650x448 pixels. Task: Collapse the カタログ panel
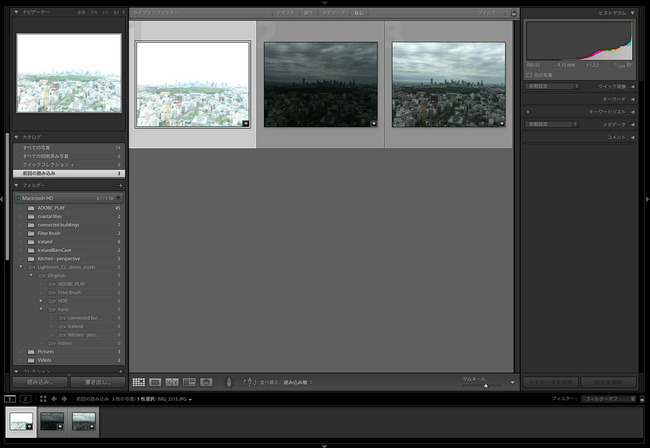[16, 137]
